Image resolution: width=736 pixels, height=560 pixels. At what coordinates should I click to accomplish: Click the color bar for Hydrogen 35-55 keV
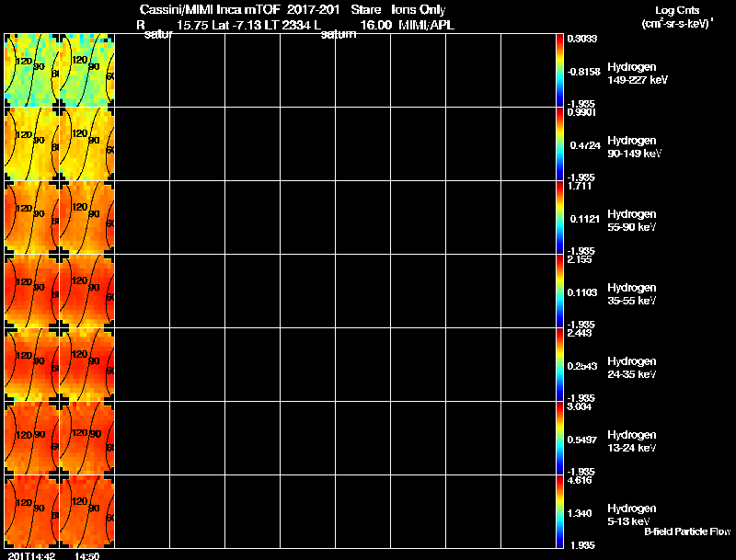559,291
